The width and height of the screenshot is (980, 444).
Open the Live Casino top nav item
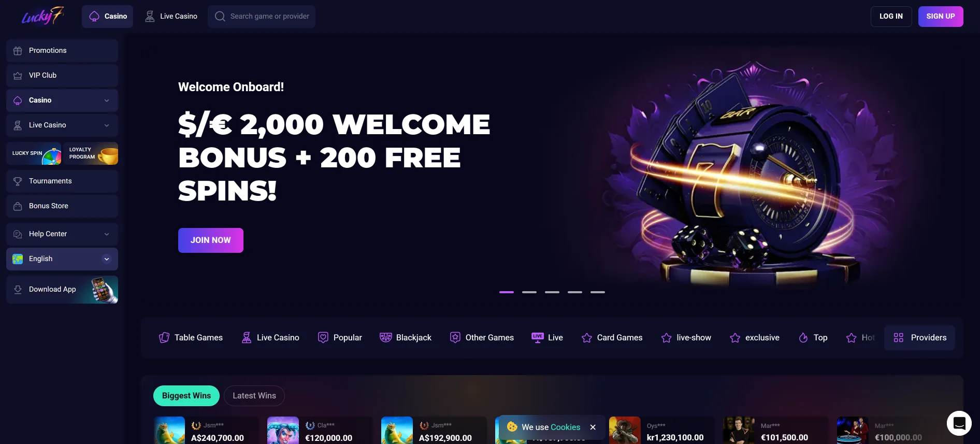tap(171, 17)
